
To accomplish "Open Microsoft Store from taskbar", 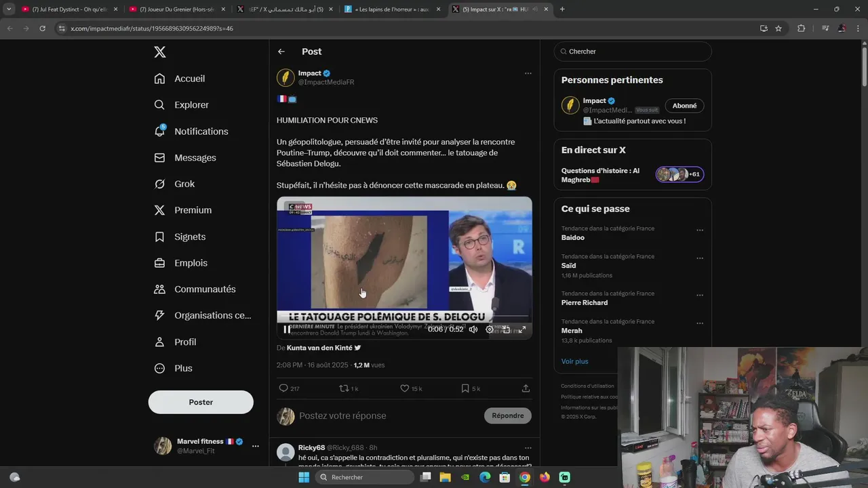I will (x=505, y=477).
